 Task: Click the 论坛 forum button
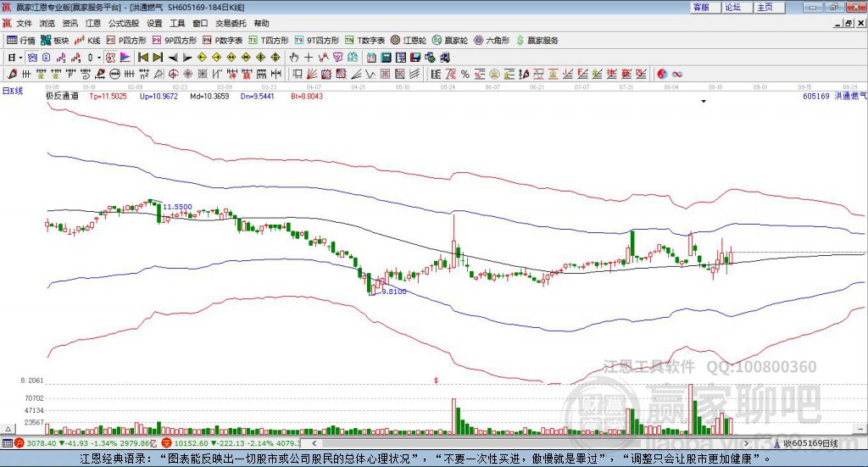737,7
